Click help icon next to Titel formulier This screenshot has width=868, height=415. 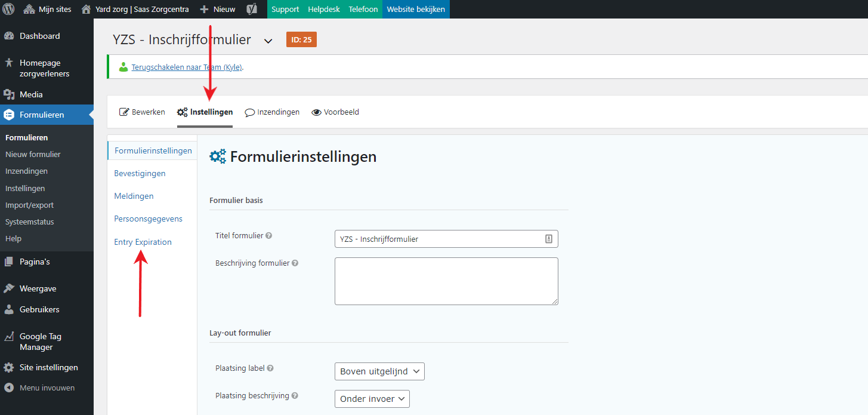pos(268,236)
